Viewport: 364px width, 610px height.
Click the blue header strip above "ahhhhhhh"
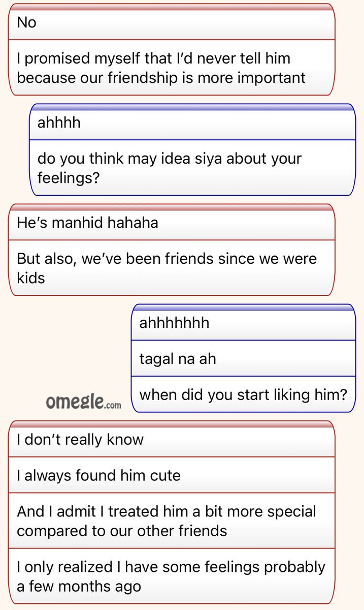click(x=243, y=308)
